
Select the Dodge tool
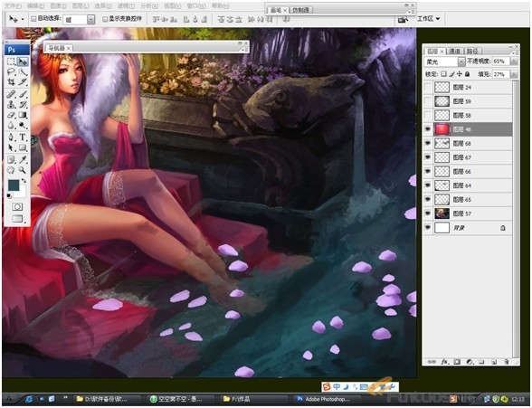point(23,126)
